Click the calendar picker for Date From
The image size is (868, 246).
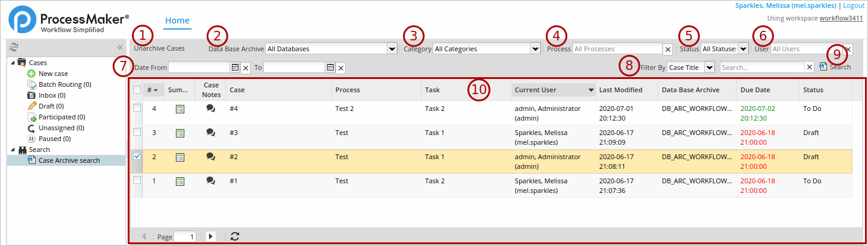click(236, 68)
